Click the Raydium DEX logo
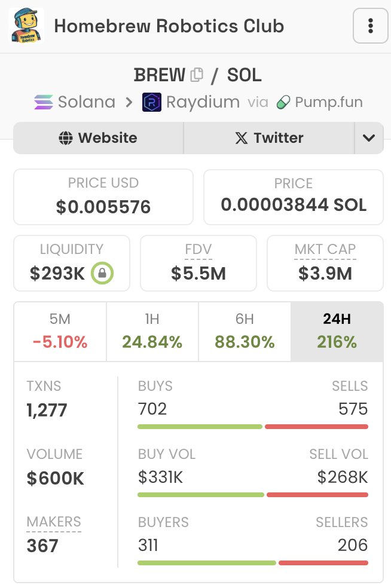 (152, 102)
